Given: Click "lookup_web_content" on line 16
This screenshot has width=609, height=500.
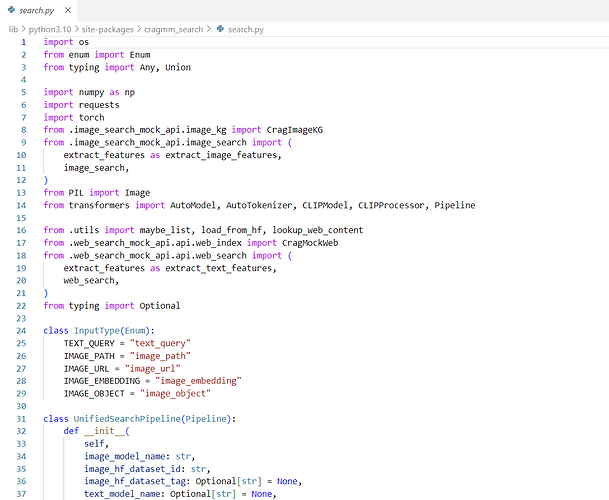Looking at the screenshot, I should tap(318, 230).
